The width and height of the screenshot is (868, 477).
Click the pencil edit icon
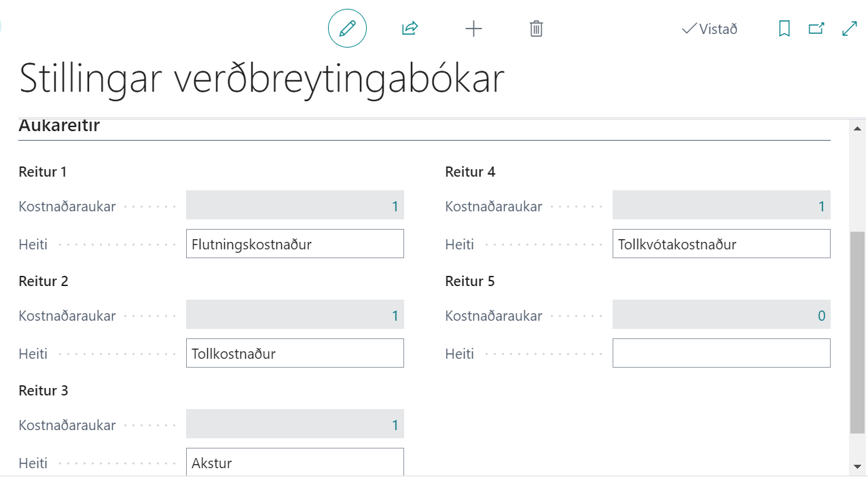click(x=347, y=29)
